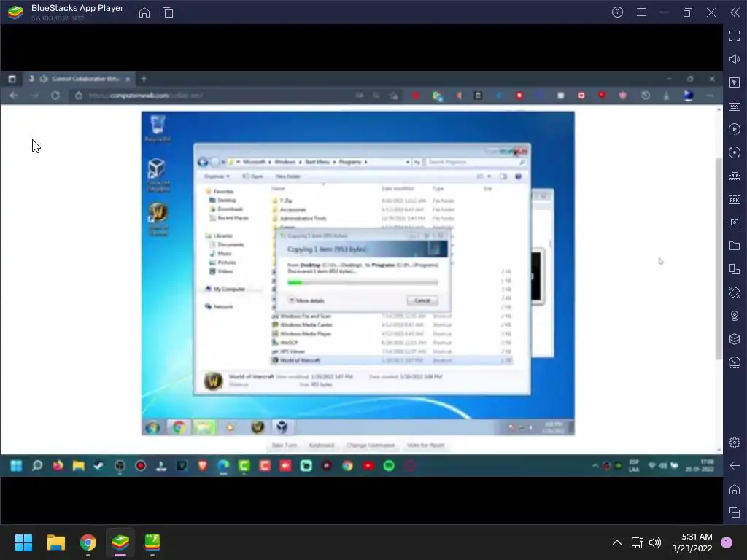Click the Vote for Reset button
747x560 pixels.
(x=425, y=446)
